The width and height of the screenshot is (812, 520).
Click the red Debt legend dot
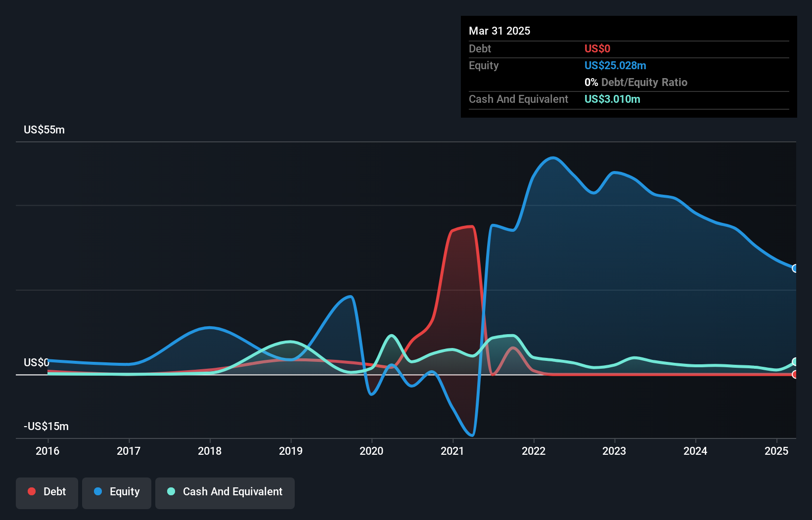32,491
